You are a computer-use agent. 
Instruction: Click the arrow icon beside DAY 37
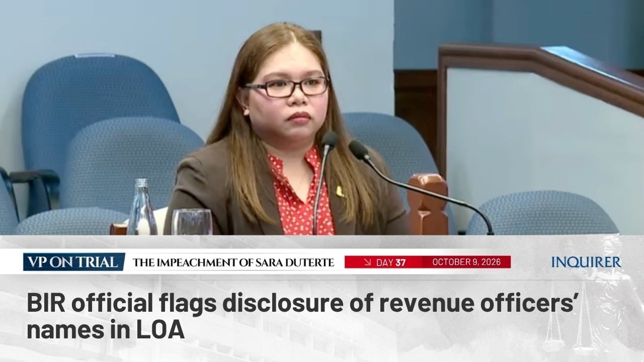click(x=367, y=262)
